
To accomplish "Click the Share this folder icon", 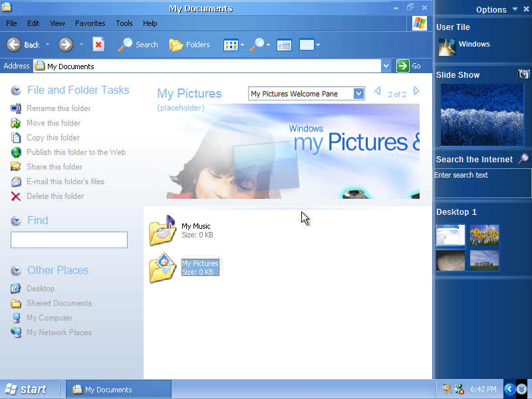I will pyautogui.click(x=16, y=167).
